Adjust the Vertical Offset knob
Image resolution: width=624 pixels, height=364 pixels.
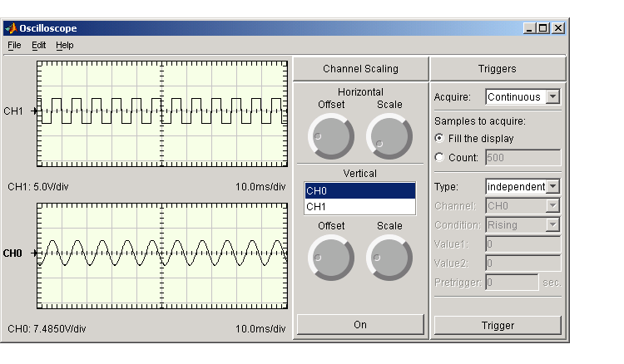coord(330,258)
